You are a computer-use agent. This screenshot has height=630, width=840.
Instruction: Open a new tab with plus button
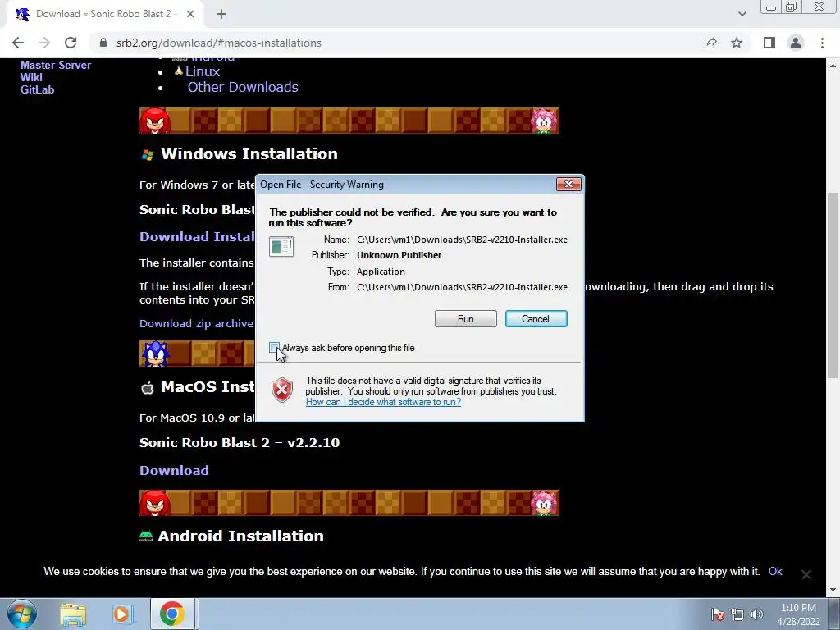click(x=221, y=15)
